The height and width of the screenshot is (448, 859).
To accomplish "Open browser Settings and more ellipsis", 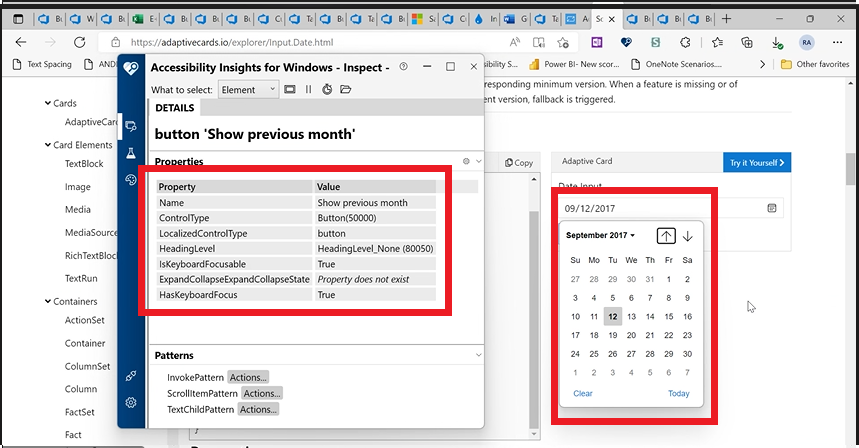I will (837, 42).
